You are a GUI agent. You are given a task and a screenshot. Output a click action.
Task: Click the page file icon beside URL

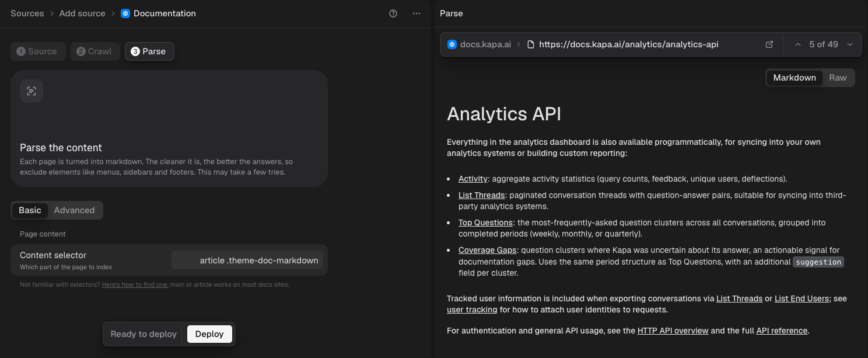530,44
